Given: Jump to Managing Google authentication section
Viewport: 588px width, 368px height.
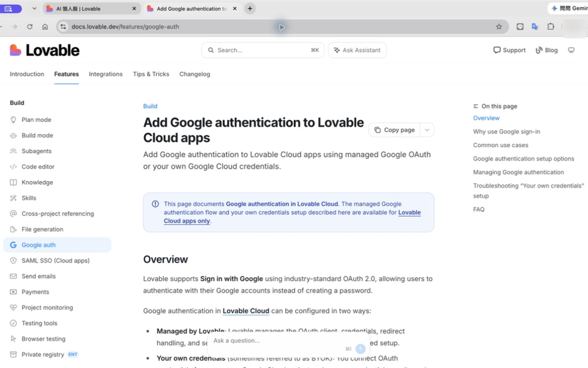Looking at the screenshot, I should click(519, 172).
